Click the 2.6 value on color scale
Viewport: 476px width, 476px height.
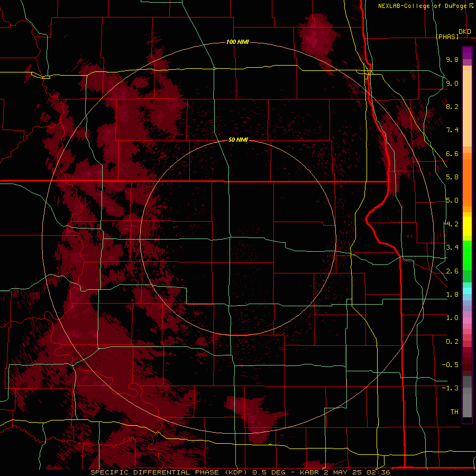(452, 271)
